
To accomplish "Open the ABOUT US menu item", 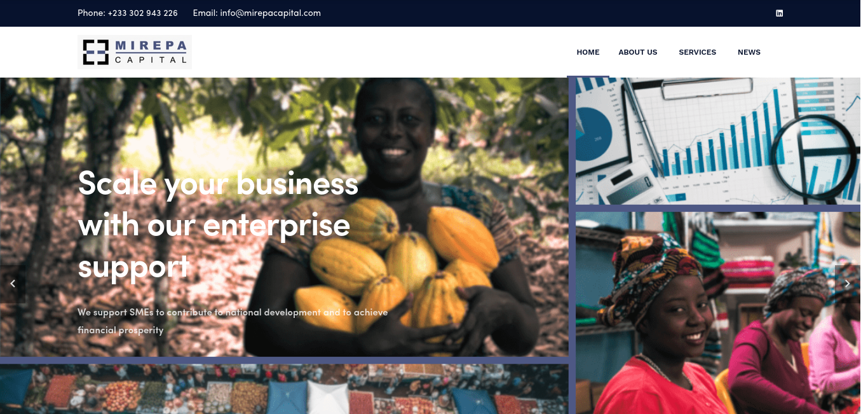I will click(x=638, y=52).
